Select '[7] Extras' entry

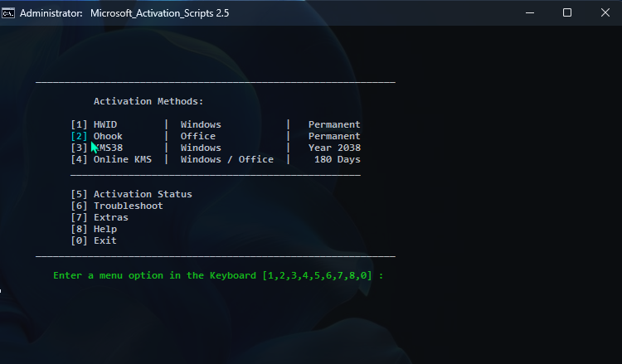click(100, 217)
